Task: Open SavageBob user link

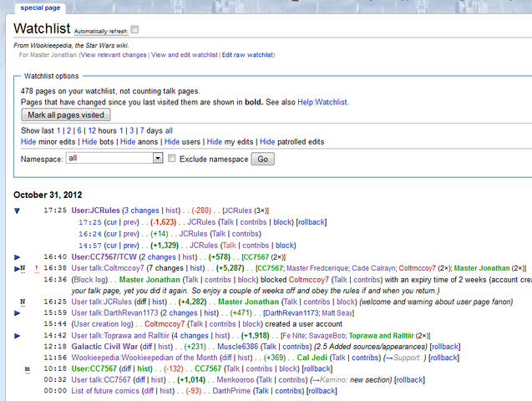Action: [327, 336]
